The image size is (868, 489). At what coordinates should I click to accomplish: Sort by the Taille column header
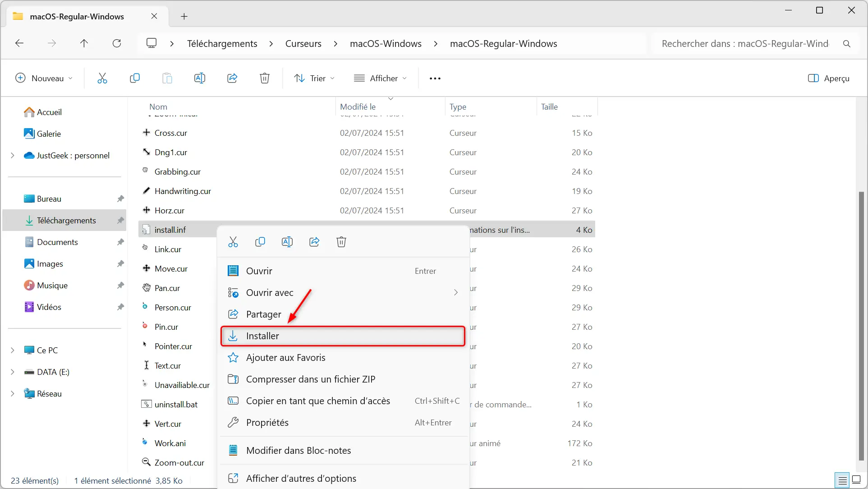[549, 107]
